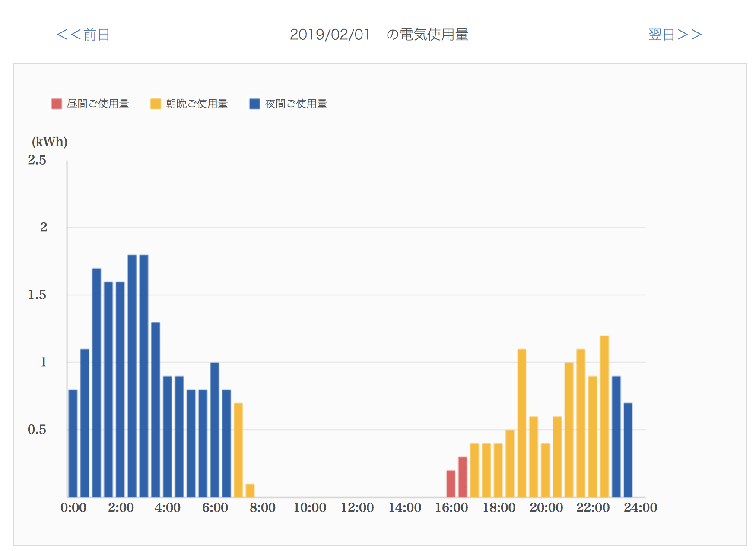Click the yellow 朝晩ご使用量 legend swatch

[x=156, y=104]
